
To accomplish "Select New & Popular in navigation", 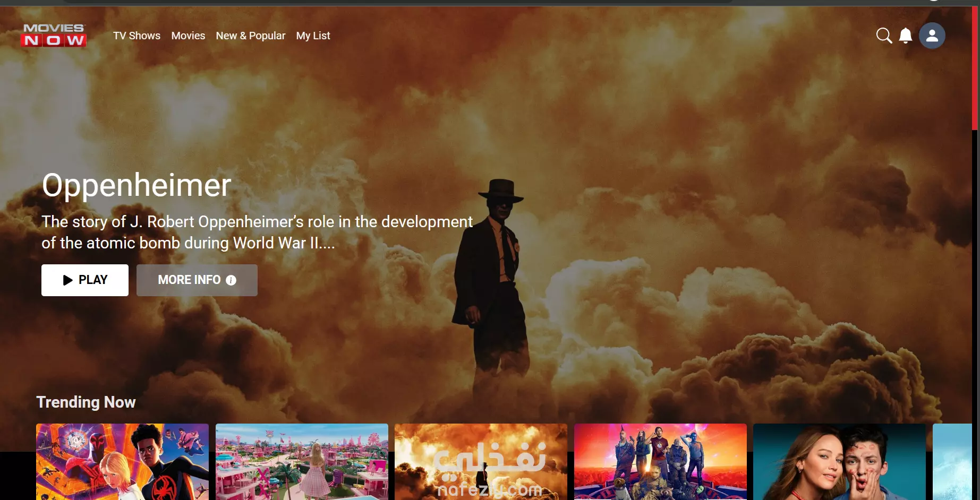I will pos(251,36).
